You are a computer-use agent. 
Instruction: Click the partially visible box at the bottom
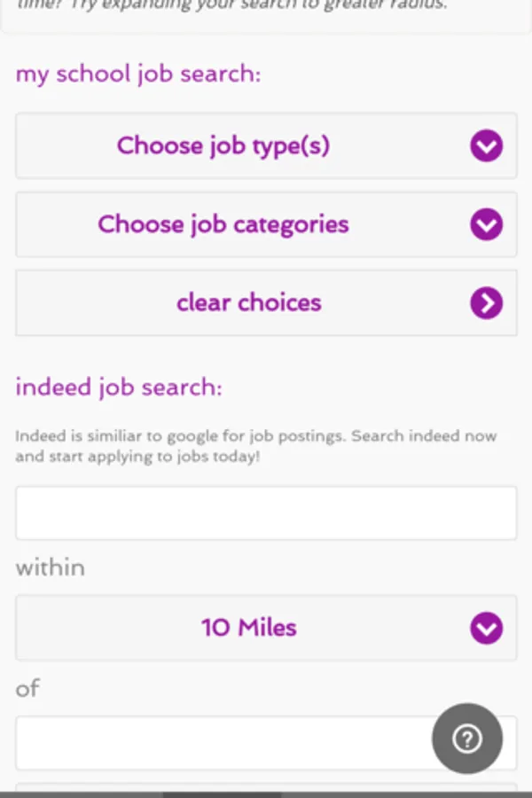click(x=266, y=786)
